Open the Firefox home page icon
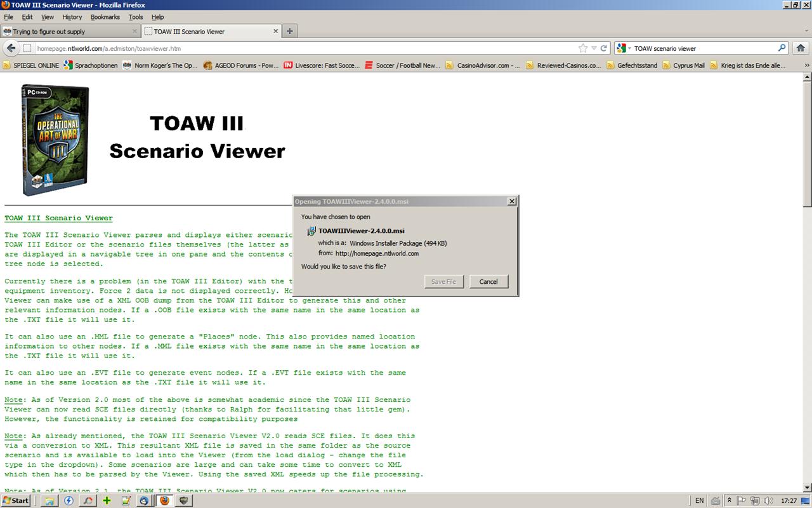This screenshot has width=812, height=508. coord(801,48)
